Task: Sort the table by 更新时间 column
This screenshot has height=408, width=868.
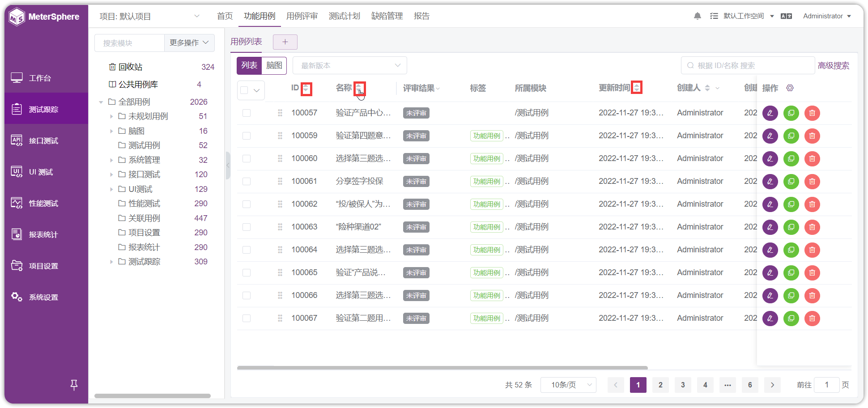Action: click(x=637, y=88)
